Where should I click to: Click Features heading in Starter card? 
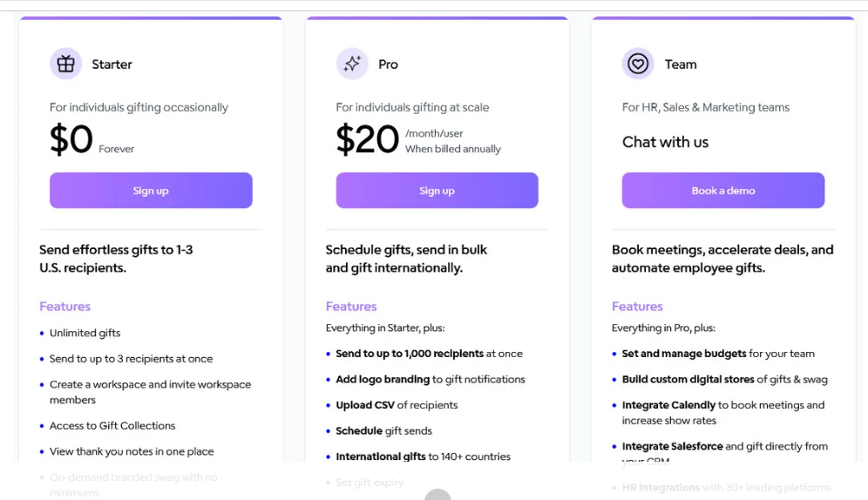pos(64,307)
